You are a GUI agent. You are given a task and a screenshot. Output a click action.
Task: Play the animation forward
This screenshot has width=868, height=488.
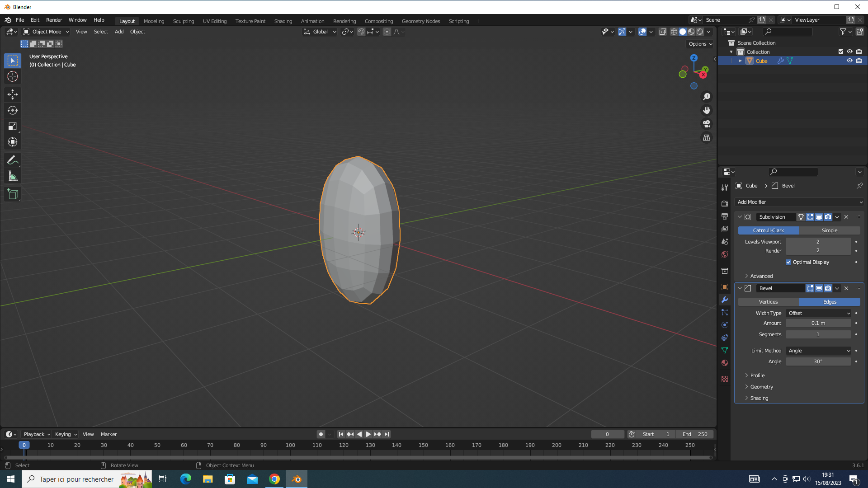pos(368,434)
